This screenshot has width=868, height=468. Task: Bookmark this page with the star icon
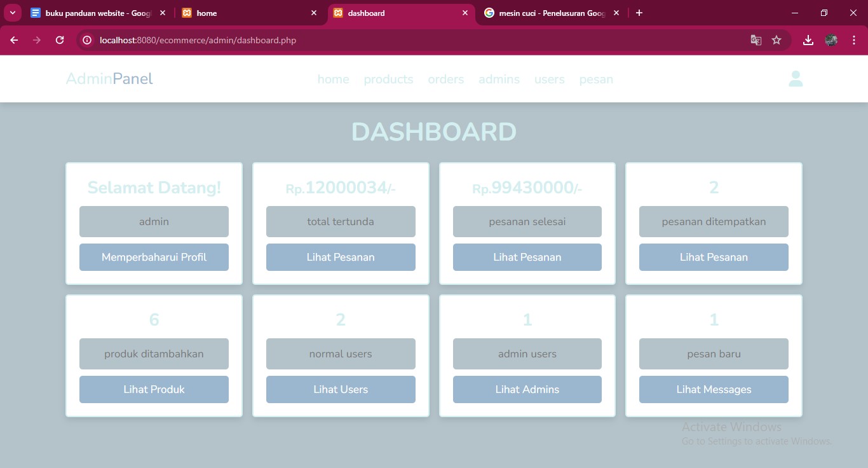point(776,40)
